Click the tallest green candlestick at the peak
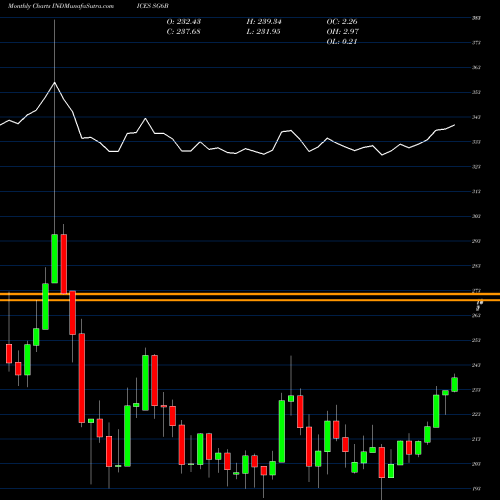The height and width of the screenshot is (500, 500). click(x=54, y=259)
